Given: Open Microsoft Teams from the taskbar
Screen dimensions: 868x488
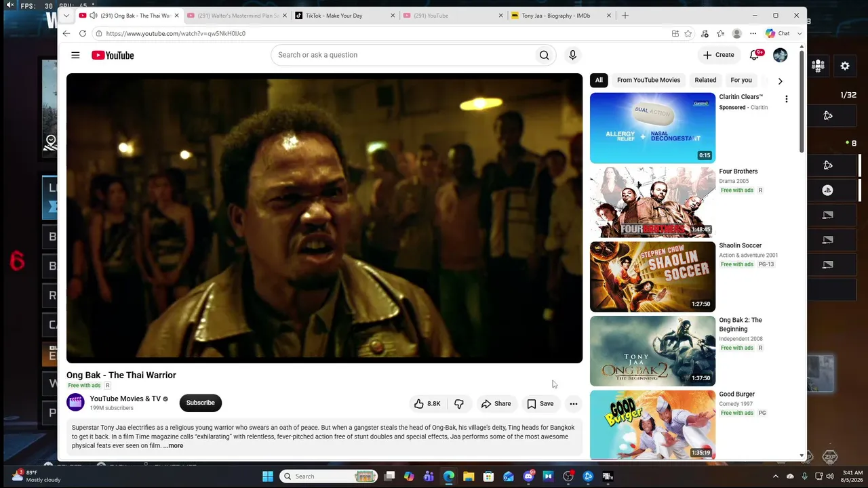Looking at the screenshot, I should tap(429, 476).
